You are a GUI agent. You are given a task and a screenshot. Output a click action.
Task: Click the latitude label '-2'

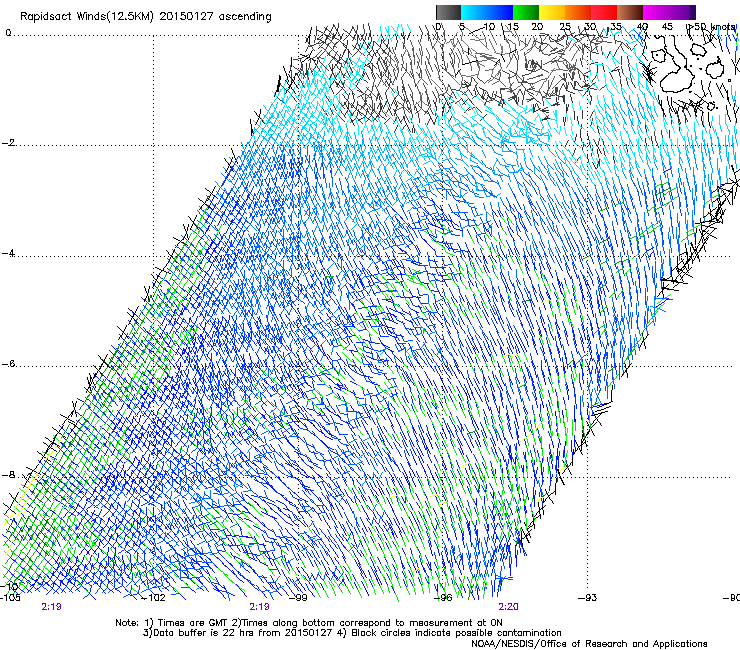[x=8, y=143]
